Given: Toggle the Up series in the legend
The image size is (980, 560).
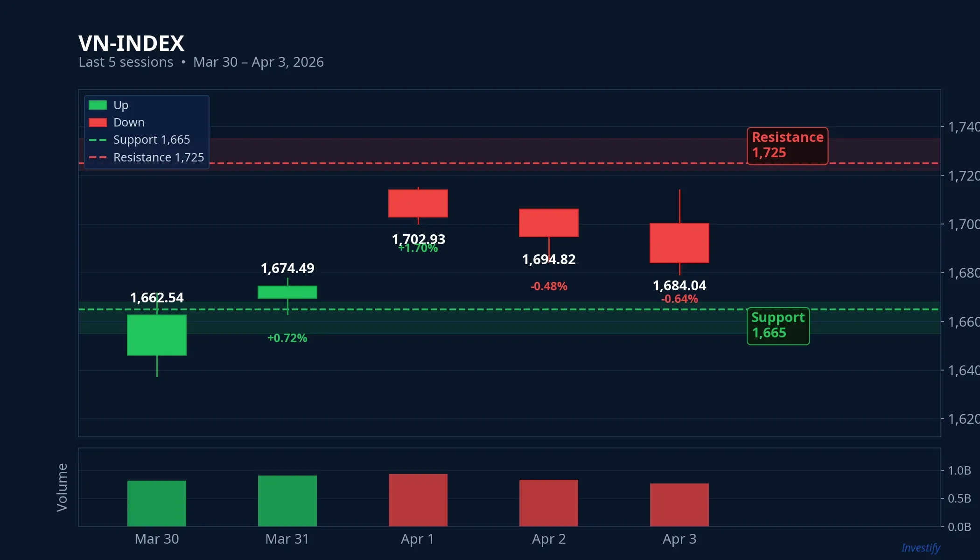Looking at the screenshot, I should click(120, 105).
